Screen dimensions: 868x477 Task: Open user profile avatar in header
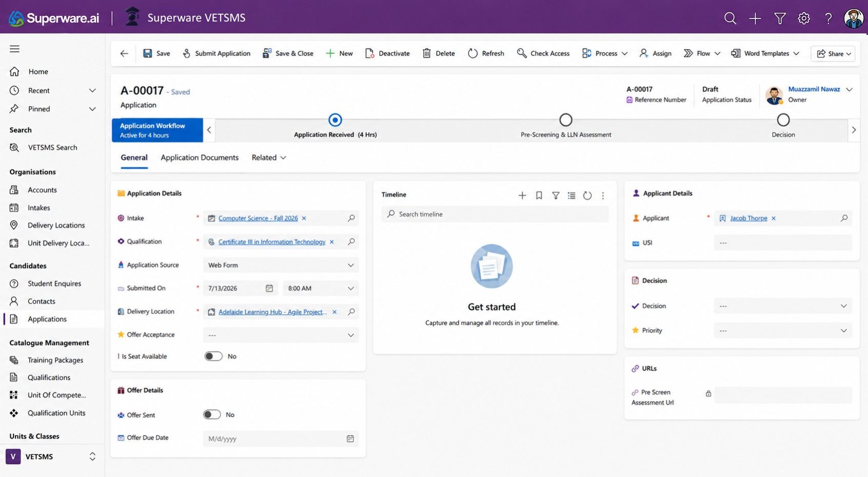tap(854, 18)
